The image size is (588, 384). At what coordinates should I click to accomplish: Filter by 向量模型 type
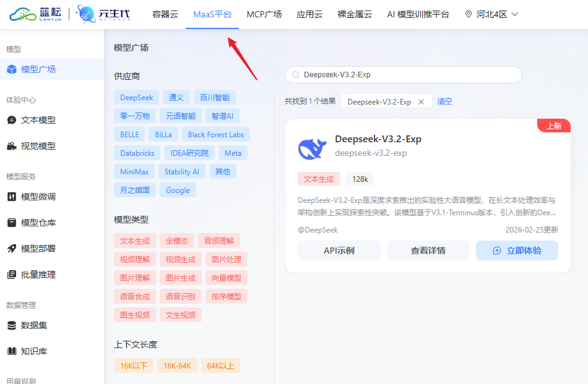[x=227, y=278]
